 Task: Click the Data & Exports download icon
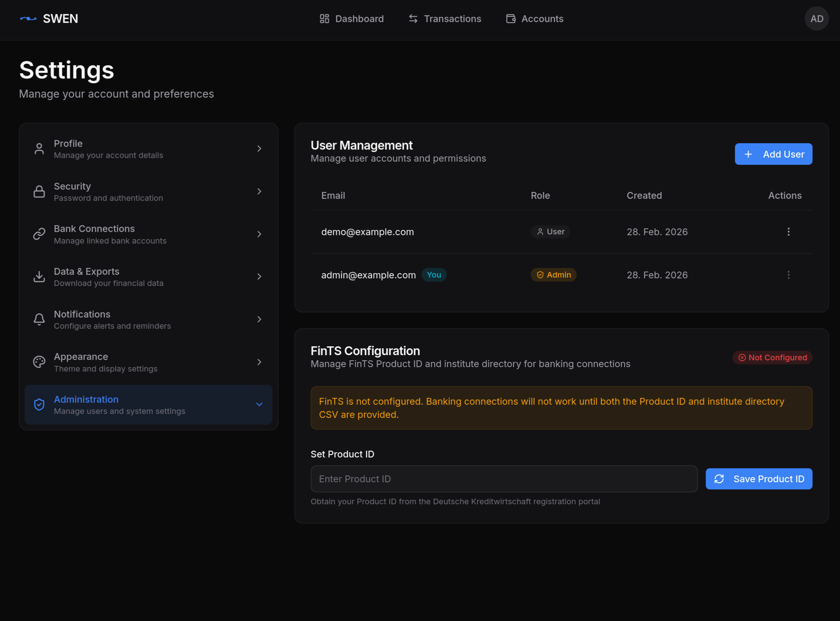[39, 277]
